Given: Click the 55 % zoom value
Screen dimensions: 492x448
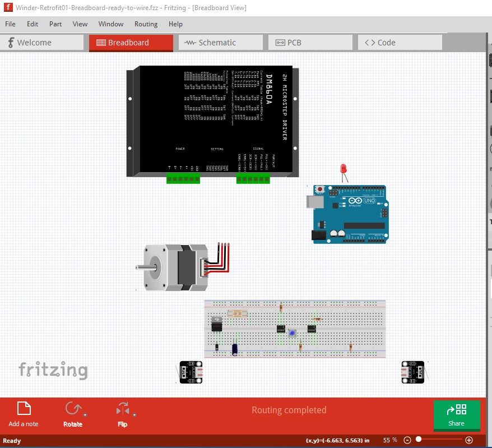Looking at the screenshot, I should (x=390, y=440).
